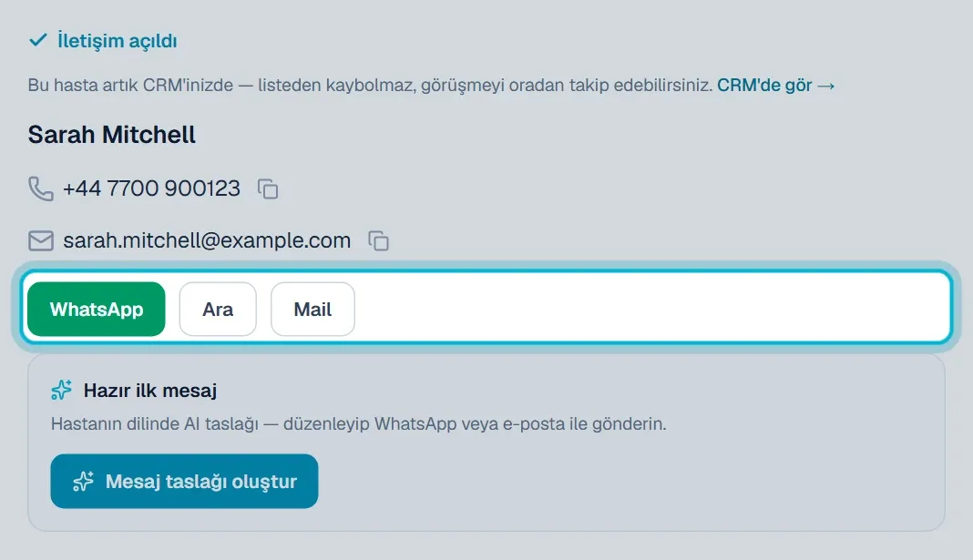The width and height of the screenshot is (973, 560).
Task: Click the checkmark icon beside İletişim açıldı
Action: pyautogui.click(x=38, y=40)
